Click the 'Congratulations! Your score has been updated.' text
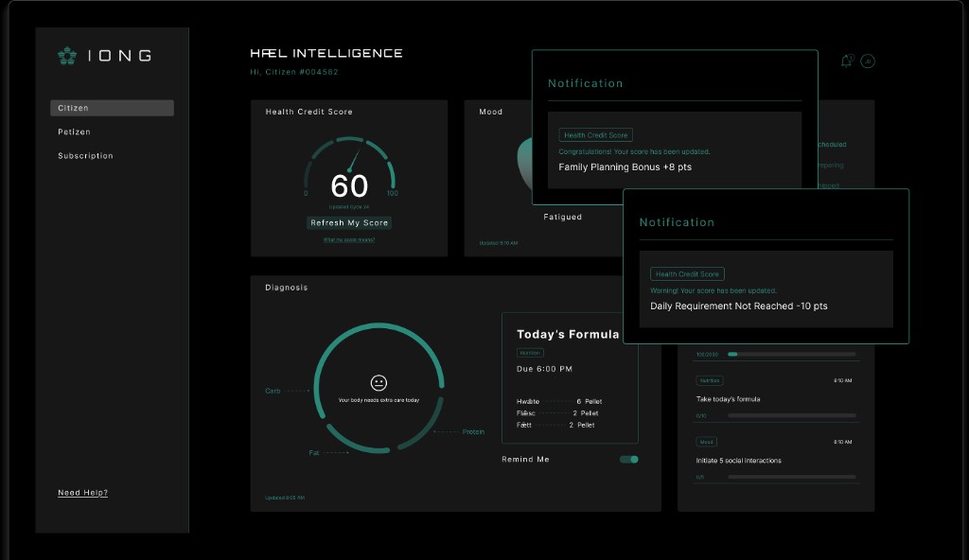This screenshot has height=560, width=969. pos(635,152)
